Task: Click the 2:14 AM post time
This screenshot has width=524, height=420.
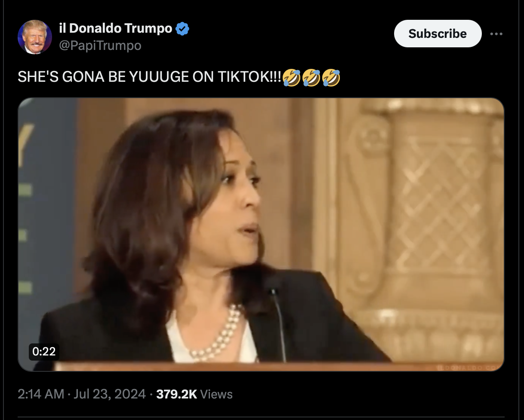Action: tap(41, 394)
